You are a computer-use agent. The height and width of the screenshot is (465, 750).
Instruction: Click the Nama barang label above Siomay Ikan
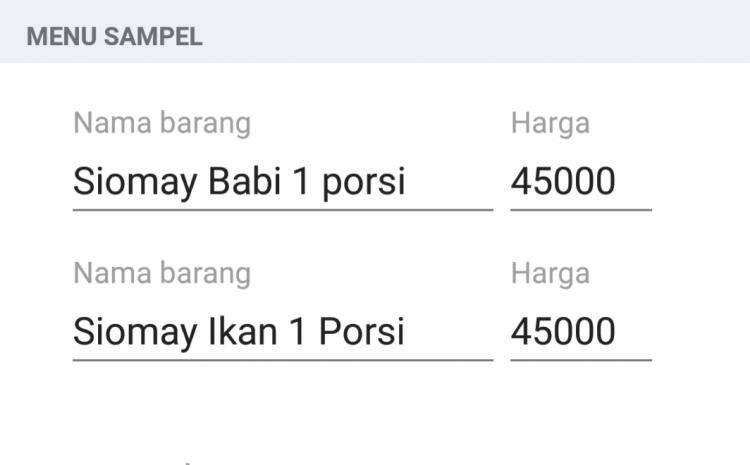[x=162, y=274]
